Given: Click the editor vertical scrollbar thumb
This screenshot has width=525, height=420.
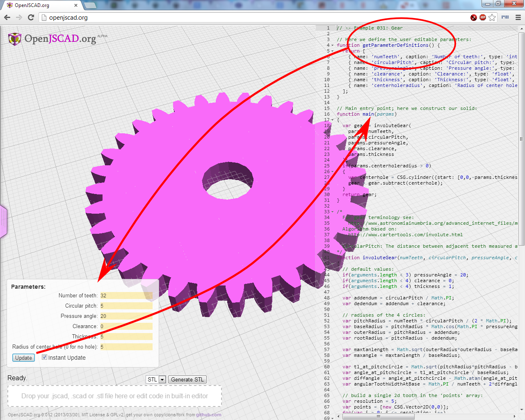Looking at the screenshot, I should (522, 139).
